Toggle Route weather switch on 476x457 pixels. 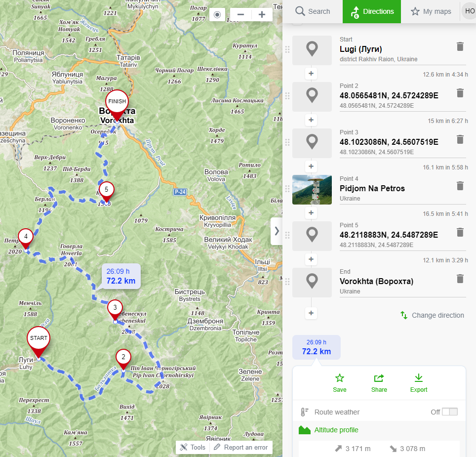(x=450, y=412)
